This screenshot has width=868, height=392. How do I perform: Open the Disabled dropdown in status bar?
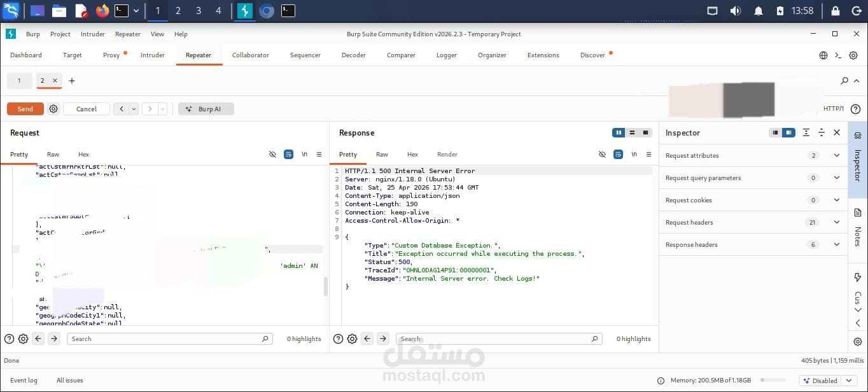pos(828,381)
